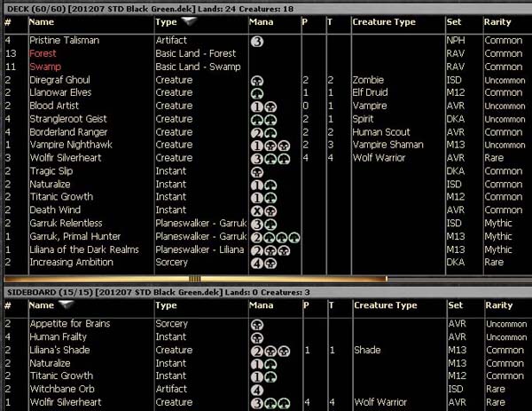Select Appetite for Brains in sideboard
532x411 pixels.
pyautogui.click(x=70, y=324)
